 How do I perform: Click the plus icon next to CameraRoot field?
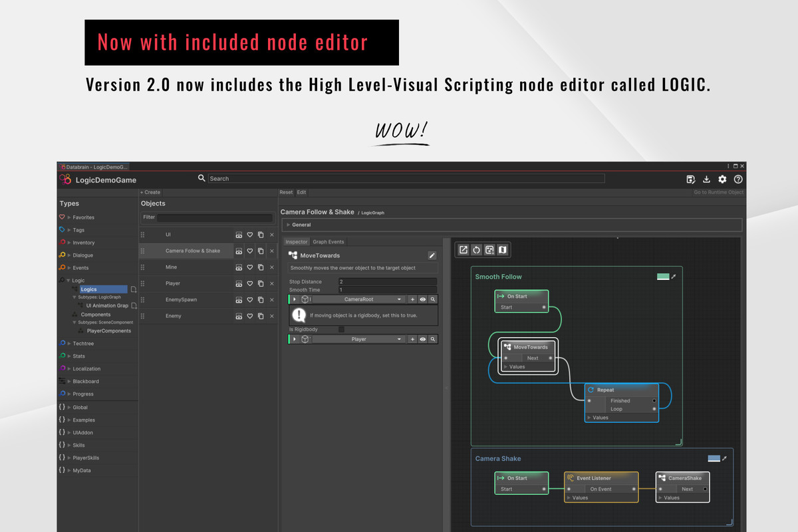click(412, 300)
